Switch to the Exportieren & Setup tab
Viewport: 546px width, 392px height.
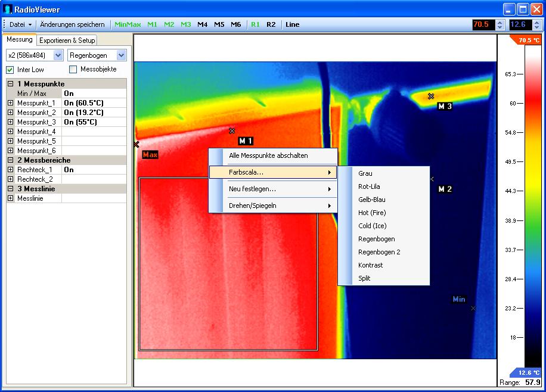pos(67,41)
